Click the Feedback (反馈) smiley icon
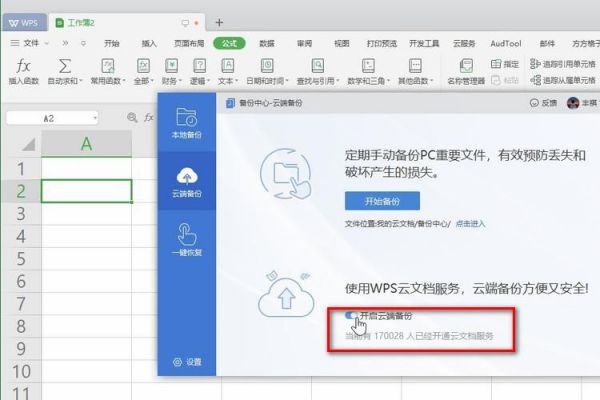This screenshot has width=600, height=400. [534, 103]
